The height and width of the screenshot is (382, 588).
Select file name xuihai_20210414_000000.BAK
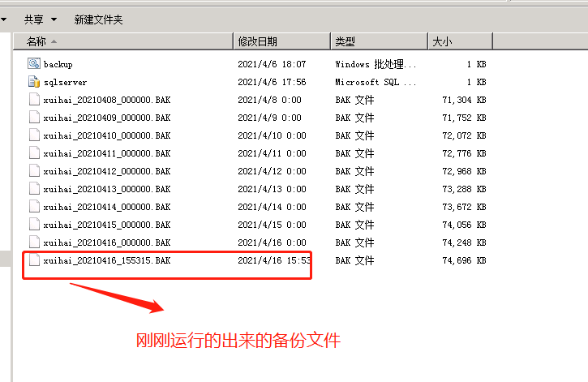107,207
